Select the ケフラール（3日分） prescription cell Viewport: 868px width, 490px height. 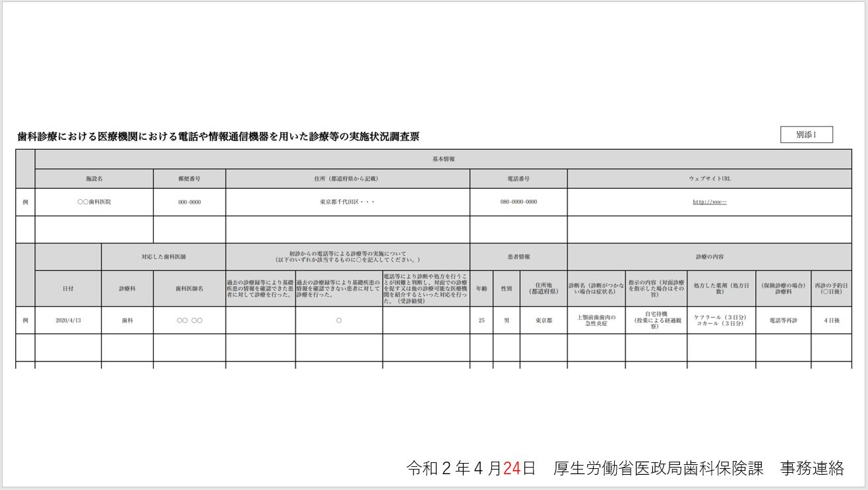tap(722, 320)
